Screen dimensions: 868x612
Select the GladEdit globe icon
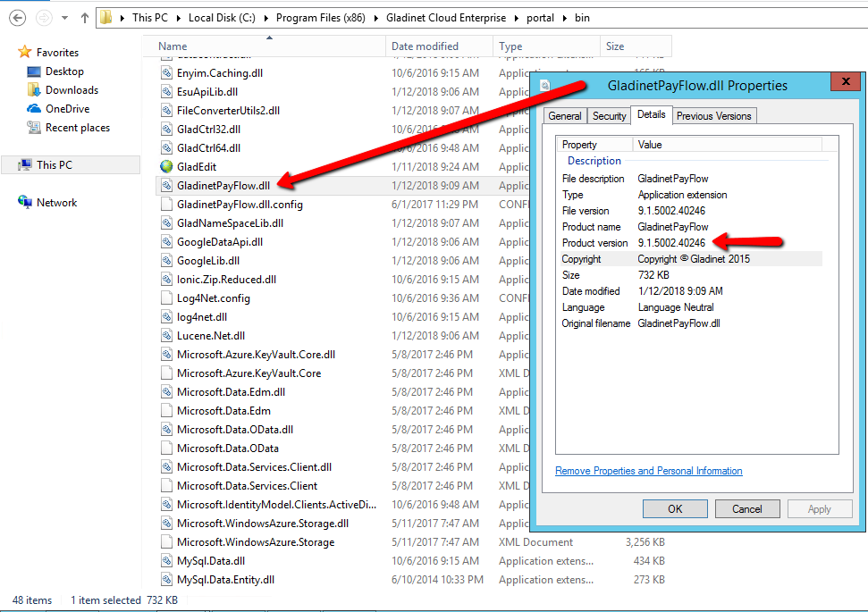(166, 166)
